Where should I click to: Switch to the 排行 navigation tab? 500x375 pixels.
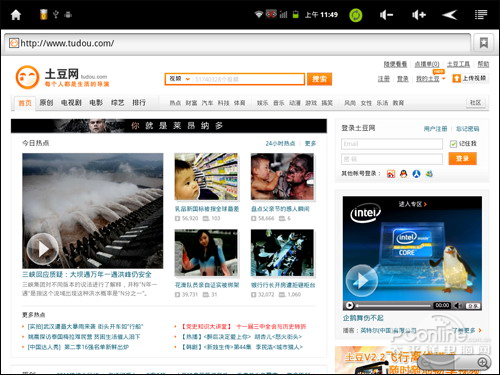click(139, 103)
